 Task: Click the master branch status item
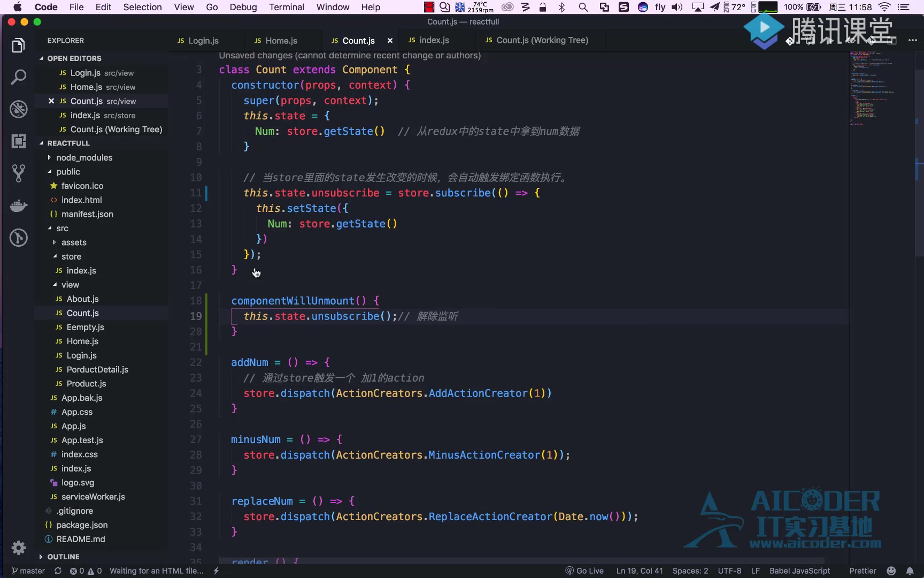[x=28, y=571]
